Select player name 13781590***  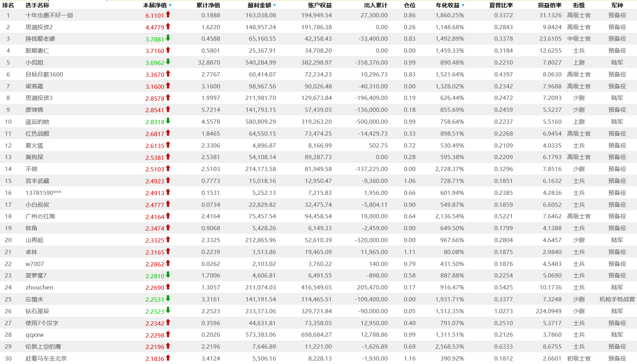43,193
